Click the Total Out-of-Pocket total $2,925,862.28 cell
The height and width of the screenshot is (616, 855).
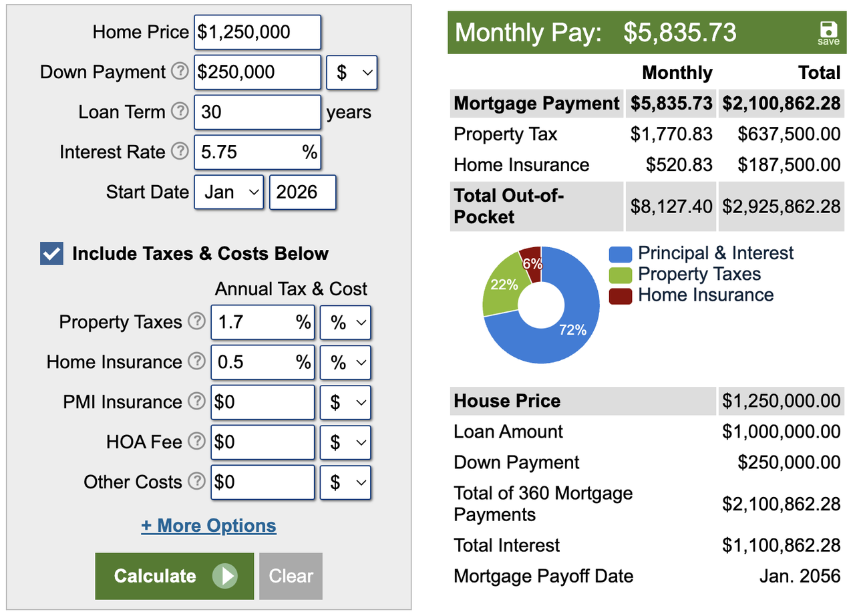tap(781, 206)
